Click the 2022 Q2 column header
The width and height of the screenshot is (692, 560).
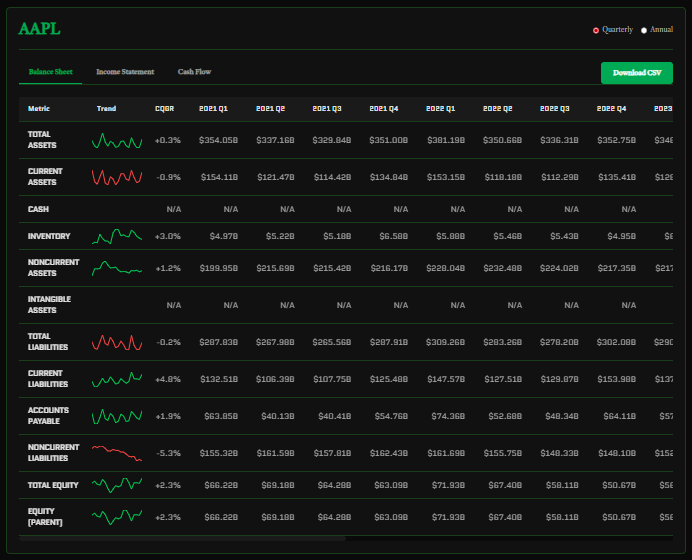click(x=497, y=109)
